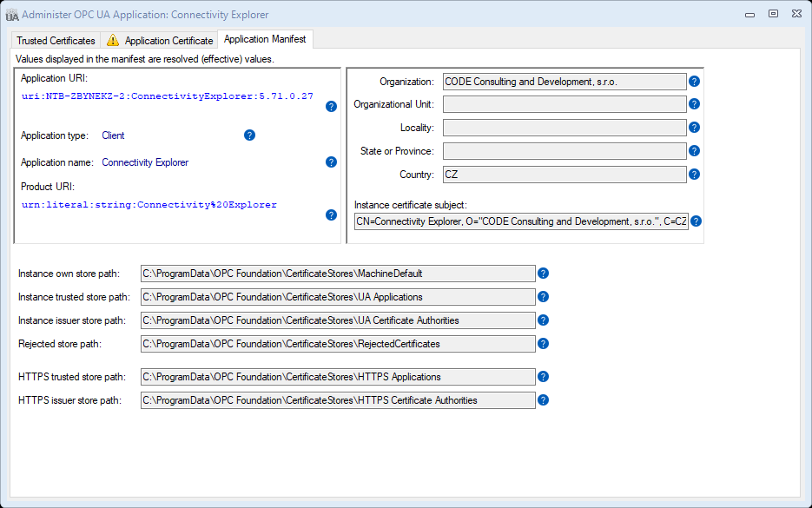Close the Administer OPC UA Application window
This screenshot has height=508, width=812.
[797, 14]
